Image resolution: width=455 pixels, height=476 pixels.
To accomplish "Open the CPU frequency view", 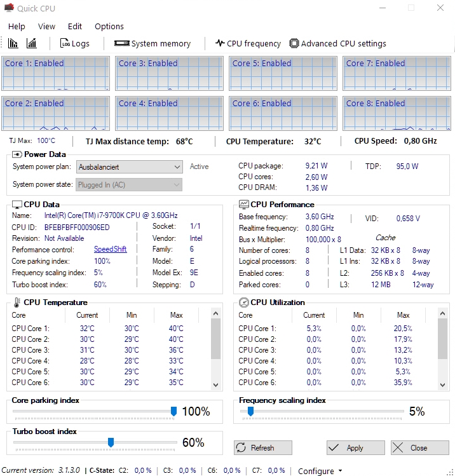I will (248, 43).
